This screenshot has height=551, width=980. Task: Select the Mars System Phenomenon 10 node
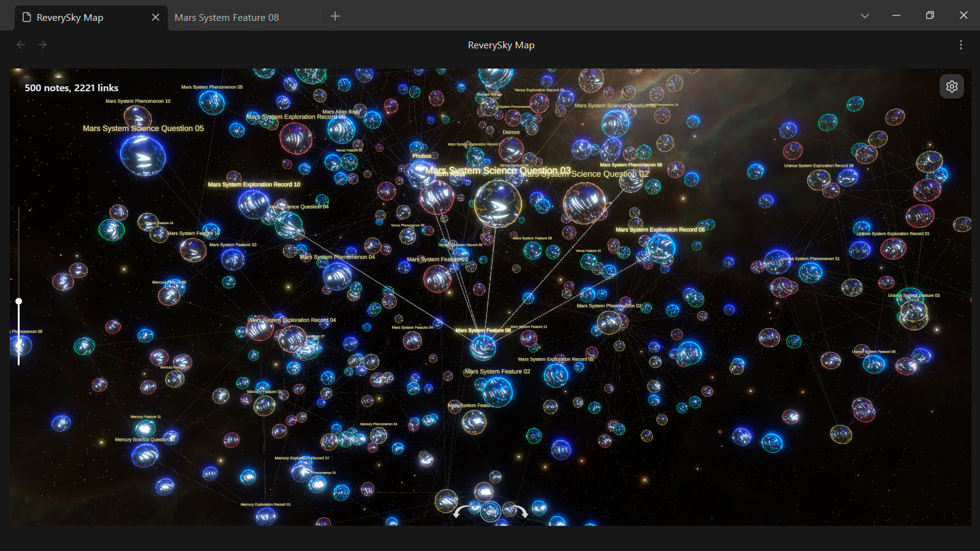(x=138, y=118)
